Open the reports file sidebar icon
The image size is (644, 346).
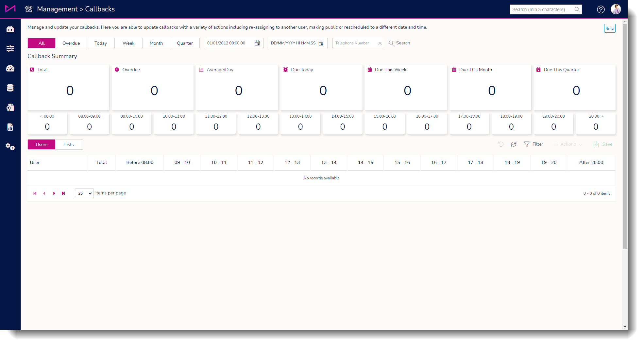pyautogui.click(x=10, y=127)
